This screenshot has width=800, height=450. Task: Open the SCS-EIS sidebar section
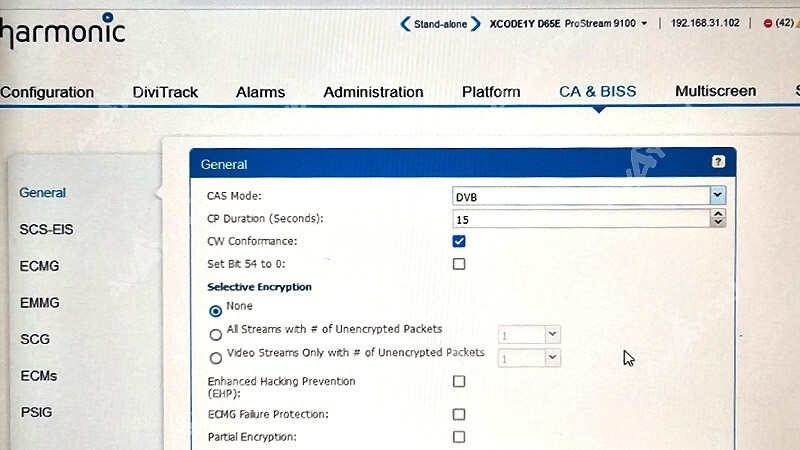[x=46, y=229]
